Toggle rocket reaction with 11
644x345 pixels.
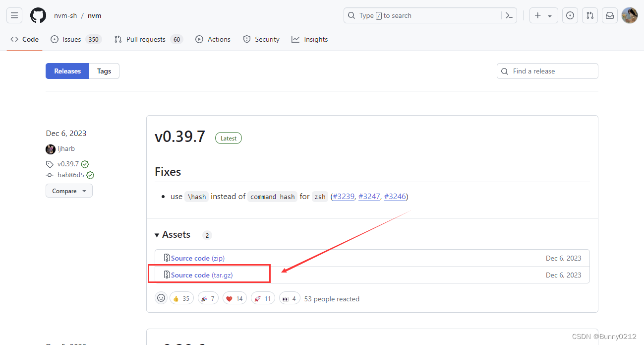click(x=263, y=298)
